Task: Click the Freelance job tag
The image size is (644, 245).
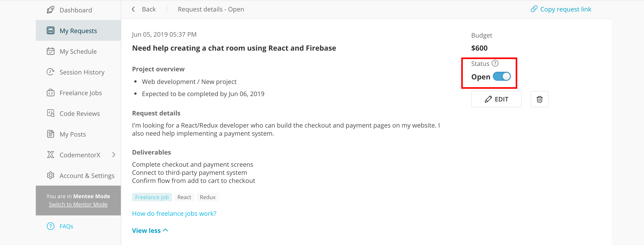Action: (152, 197)
